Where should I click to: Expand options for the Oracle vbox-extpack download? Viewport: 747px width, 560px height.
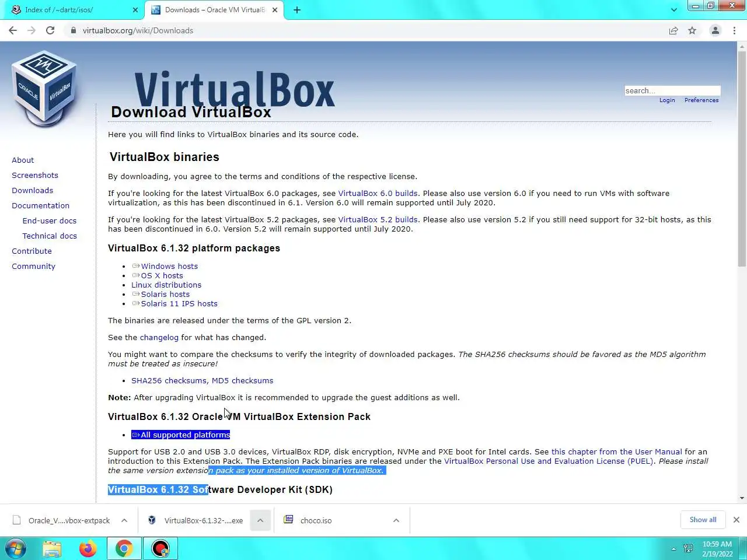tap(124, 520)
